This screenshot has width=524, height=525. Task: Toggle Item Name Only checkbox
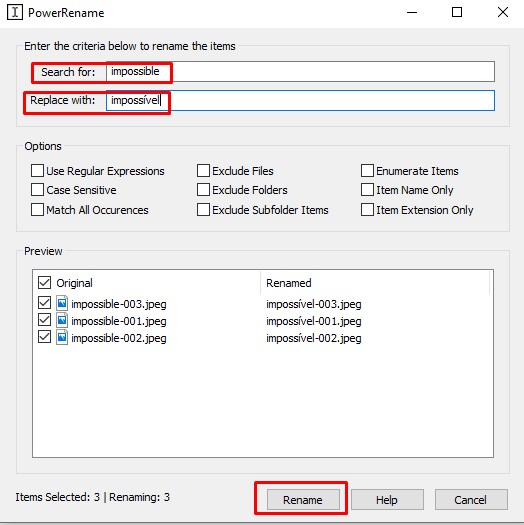367,190
